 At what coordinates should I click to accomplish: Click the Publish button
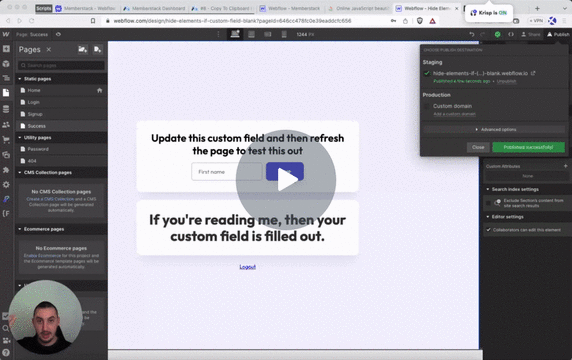tap(558, 34)
